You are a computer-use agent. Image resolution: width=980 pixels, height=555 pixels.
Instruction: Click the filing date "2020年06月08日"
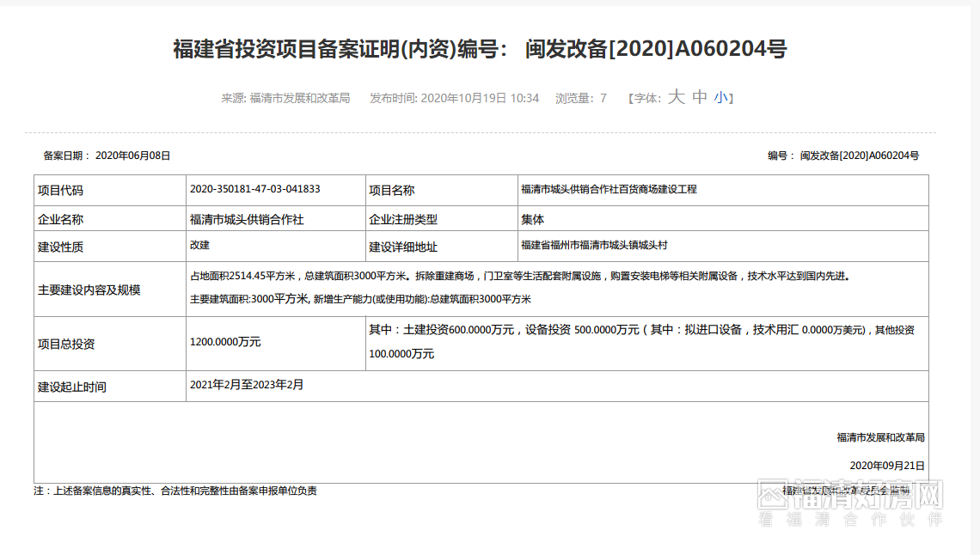point(132,156)
